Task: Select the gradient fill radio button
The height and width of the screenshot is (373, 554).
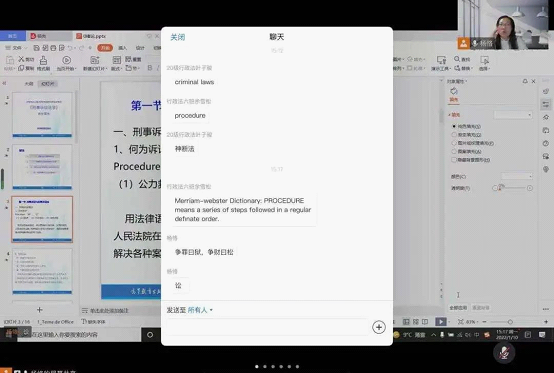Action: (x=454, y=135)
